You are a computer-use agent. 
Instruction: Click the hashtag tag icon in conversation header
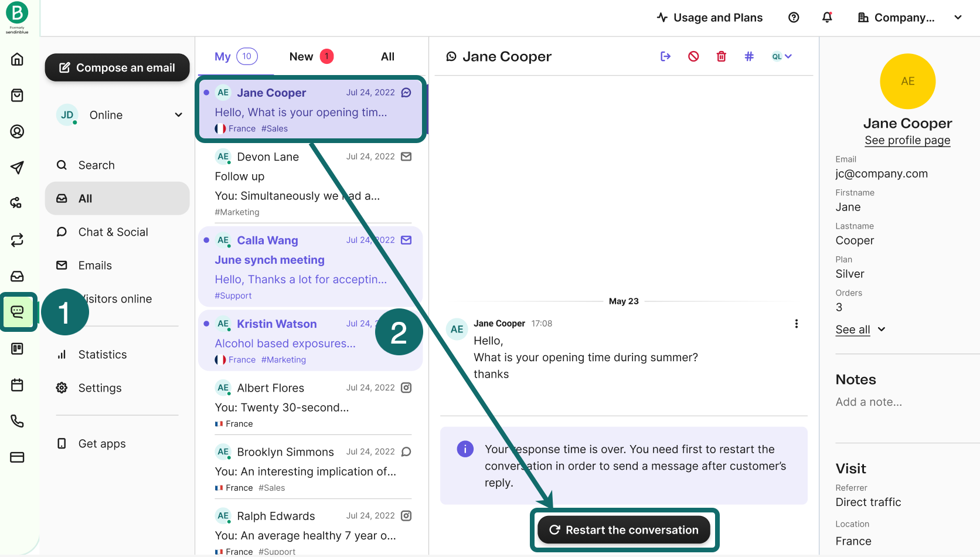click(748, 56)
